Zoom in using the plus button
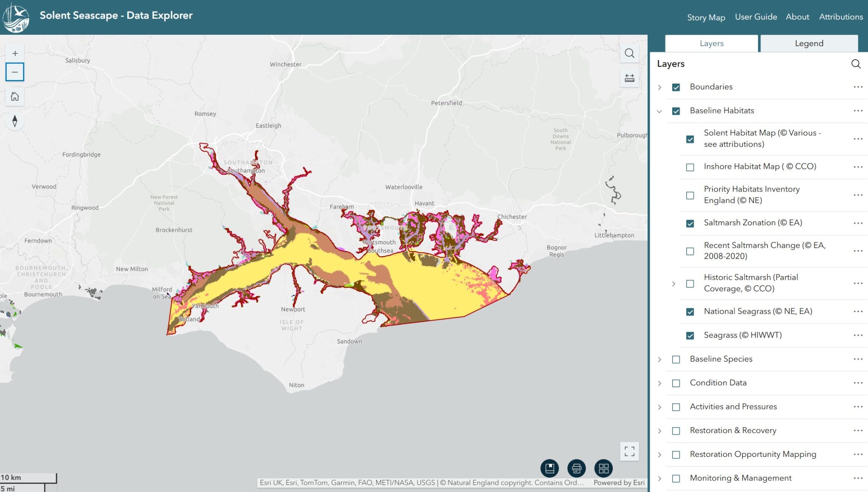The image size is (868, 492). pyautogui.click(x=15, y=53)
